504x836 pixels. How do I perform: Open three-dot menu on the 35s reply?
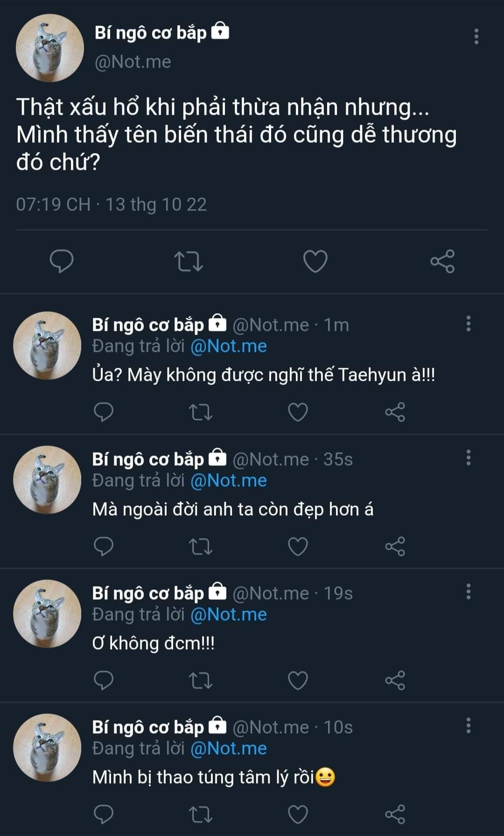[468, 458]
